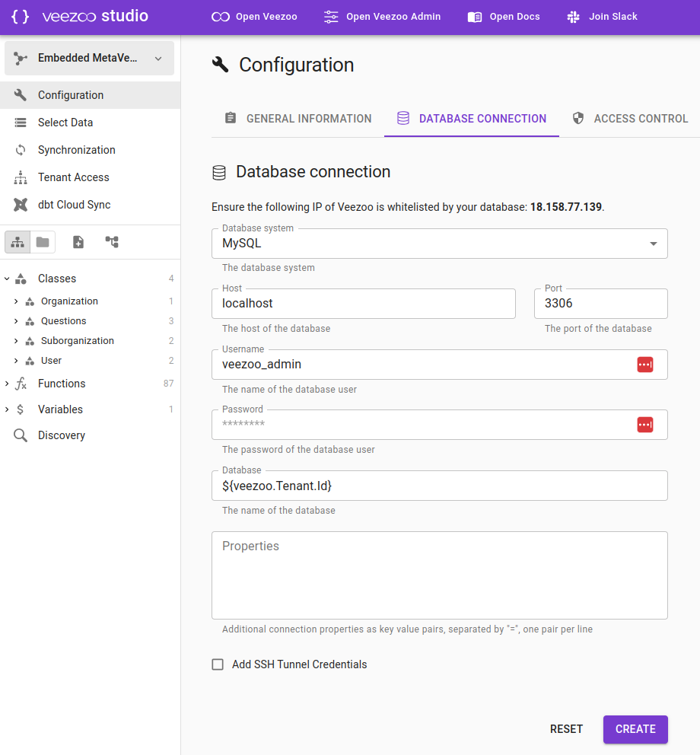Click the Functions fx icon
Viewport: 700px width, 755px height.
(x=21, y=384)
